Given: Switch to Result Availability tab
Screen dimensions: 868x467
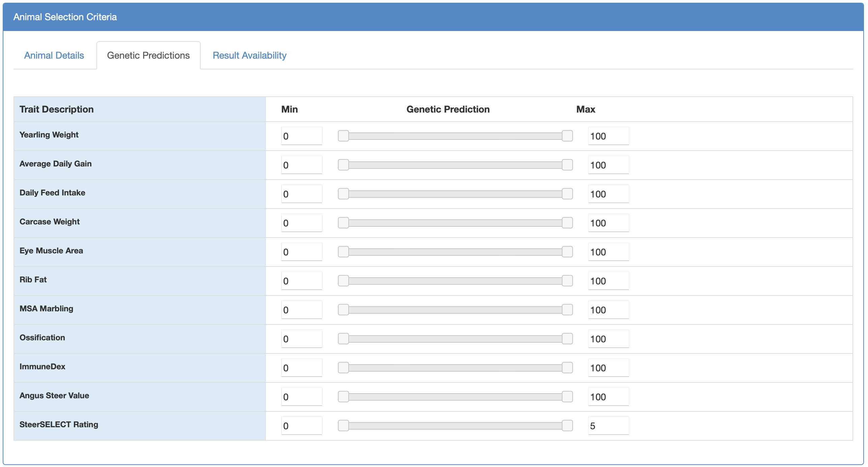Looking at the screenshot, I should (250, 55).
